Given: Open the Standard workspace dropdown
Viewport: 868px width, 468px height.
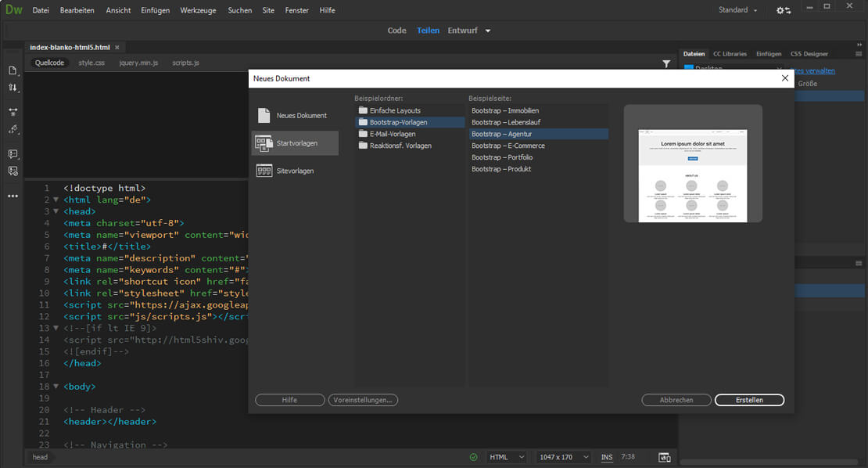Looking at the screenshot, I should click(x=738, y=10).
